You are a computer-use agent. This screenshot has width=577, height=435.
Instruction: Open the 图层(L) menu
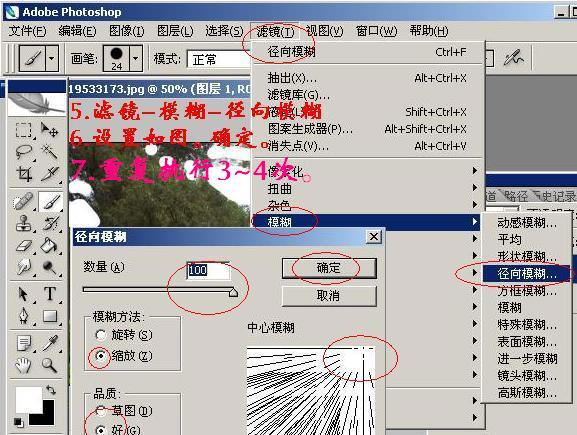[175, 31]
